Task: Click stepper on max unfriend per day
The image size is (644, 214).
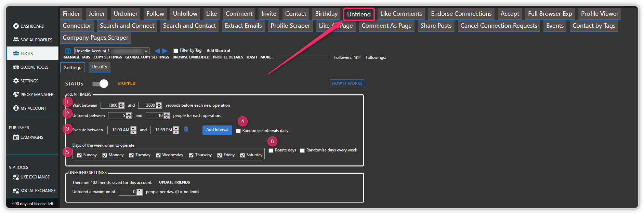Action: tap(139, 192)
